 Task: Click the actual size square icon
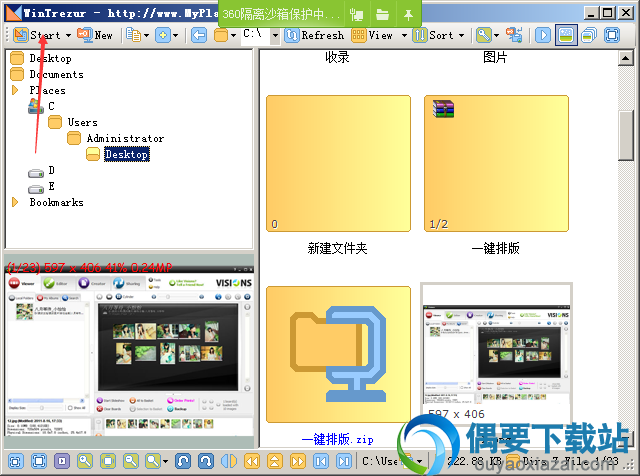coord(39,461)
